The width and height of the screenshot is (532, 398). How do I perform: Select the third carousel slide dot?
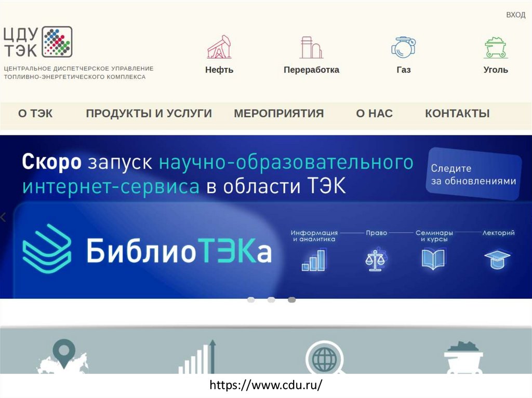(291, 300)
